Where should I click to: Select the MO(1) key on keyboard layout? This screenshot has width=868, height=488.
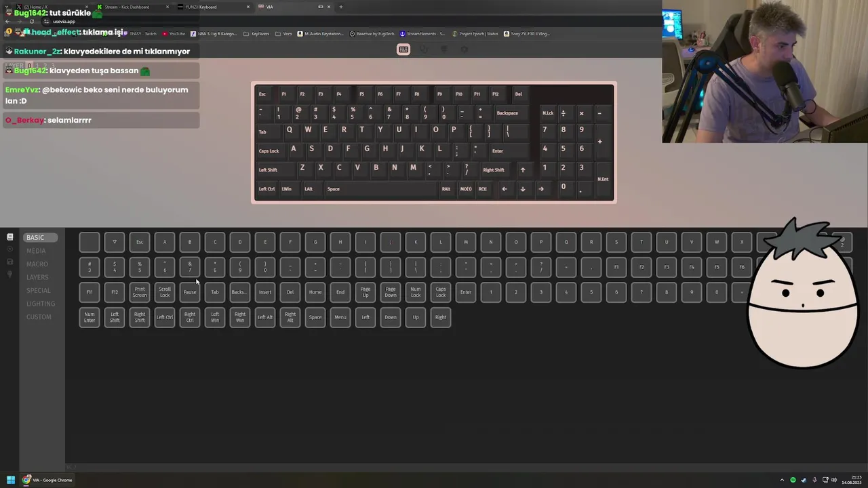[466, 189]
